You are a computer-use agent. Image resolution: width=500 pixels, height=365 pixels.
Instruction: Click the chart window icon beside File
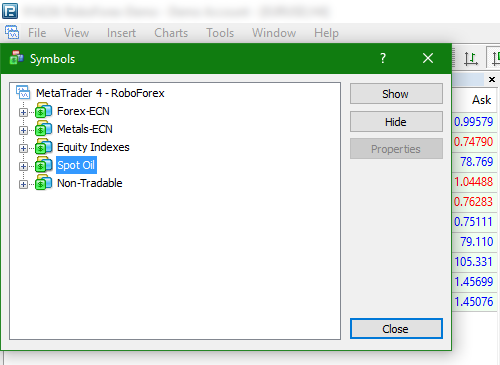tap(12, 32)
